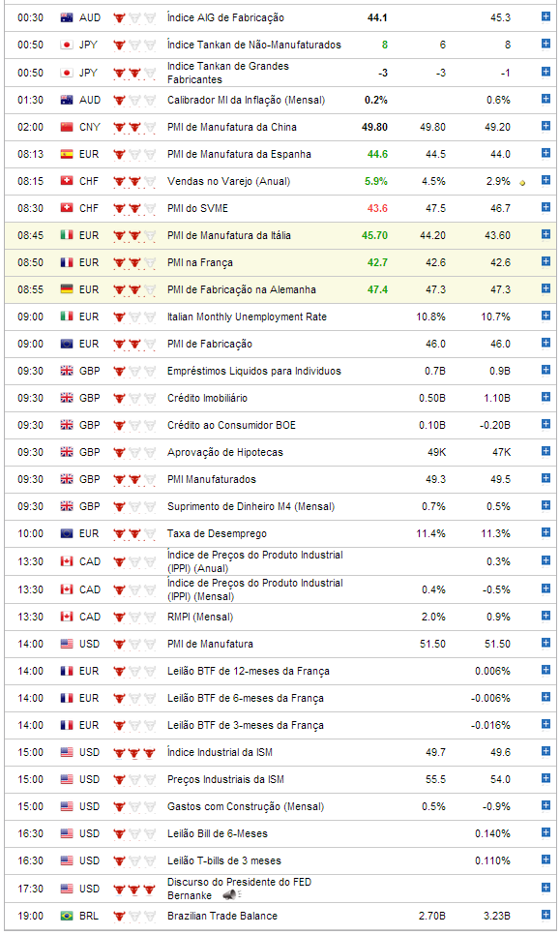This screenshot has height=935, width=560.
Task: Select previous value -0.016% for 3-meses auction
Action: pyautogui.click(x=490, y=726)
